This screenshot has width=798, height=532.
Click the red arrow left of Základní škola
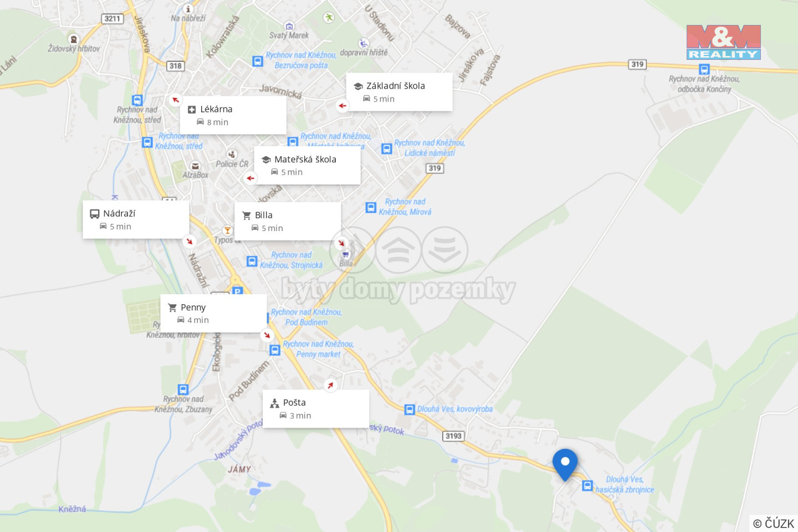click(342, 105)
